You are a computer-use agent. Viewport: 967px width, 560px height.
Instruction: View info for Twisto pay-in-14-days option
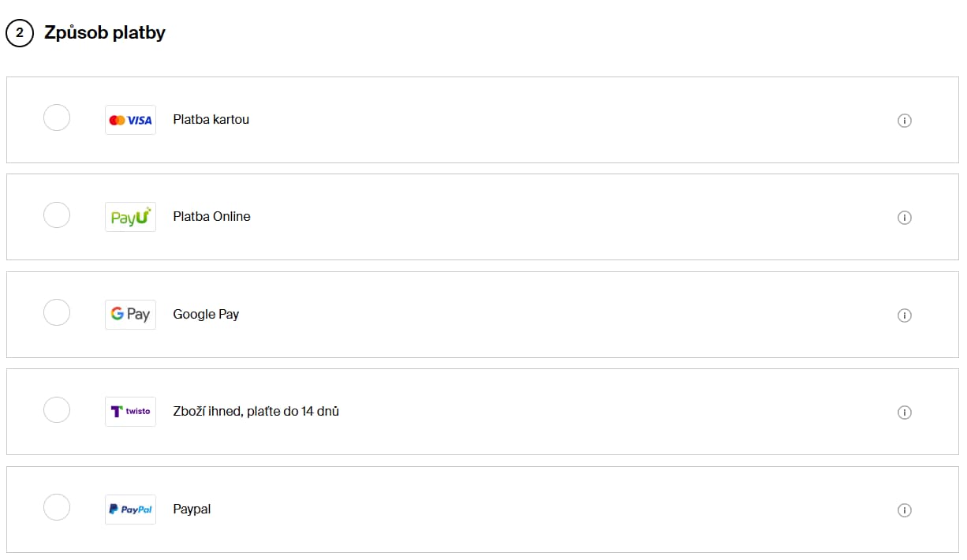tap(905, 413)
